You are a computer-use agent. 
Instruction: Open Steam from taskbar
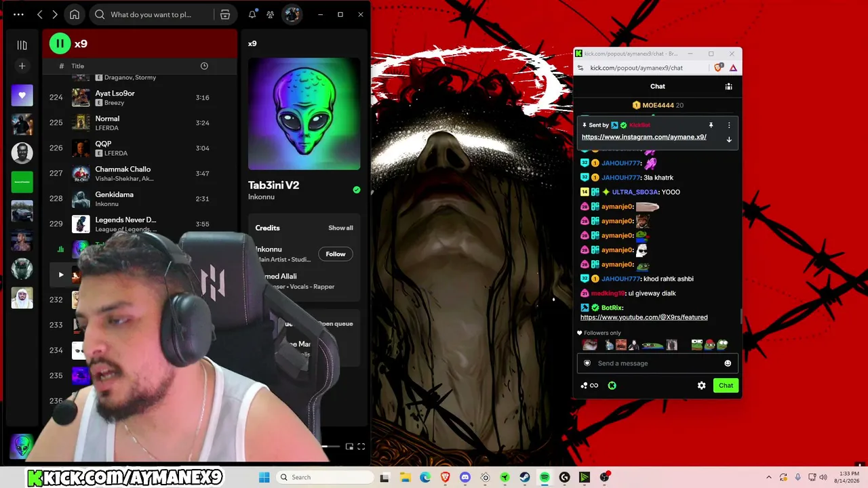(x=525, y=477)
